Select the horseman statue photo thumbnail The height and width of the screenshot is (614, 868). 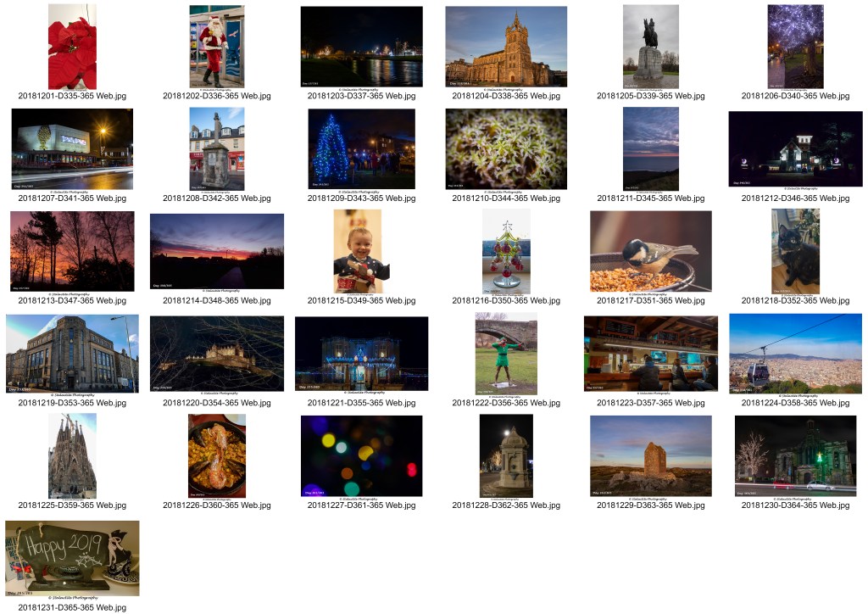point(651,47)
